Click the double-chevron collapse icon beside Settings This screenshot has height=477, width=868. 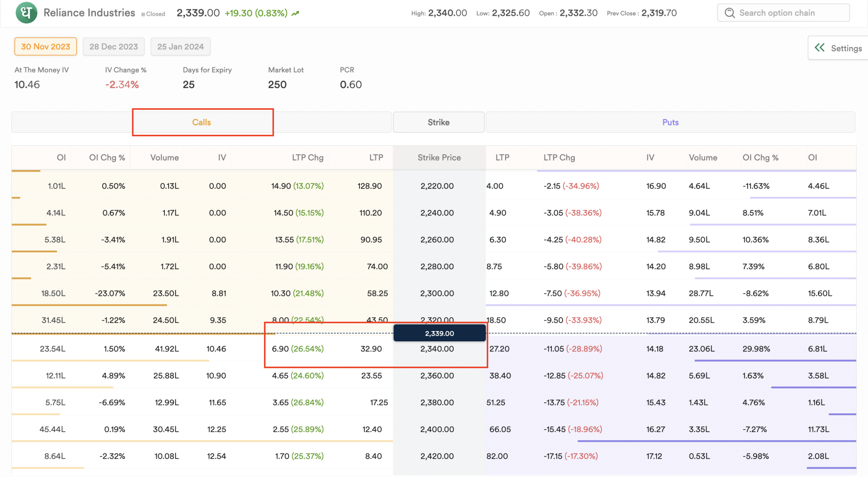(x=820, y=47)
